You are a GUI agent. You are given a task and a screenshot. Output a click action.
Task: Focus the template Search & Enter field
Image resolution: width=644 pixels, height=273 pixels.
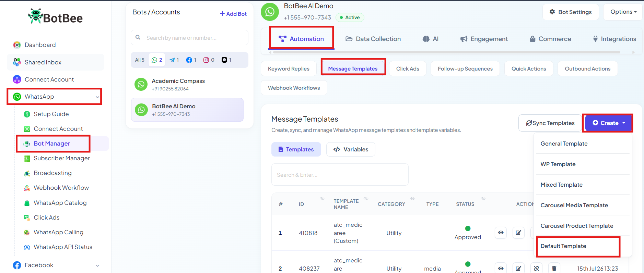coord(340,175)
